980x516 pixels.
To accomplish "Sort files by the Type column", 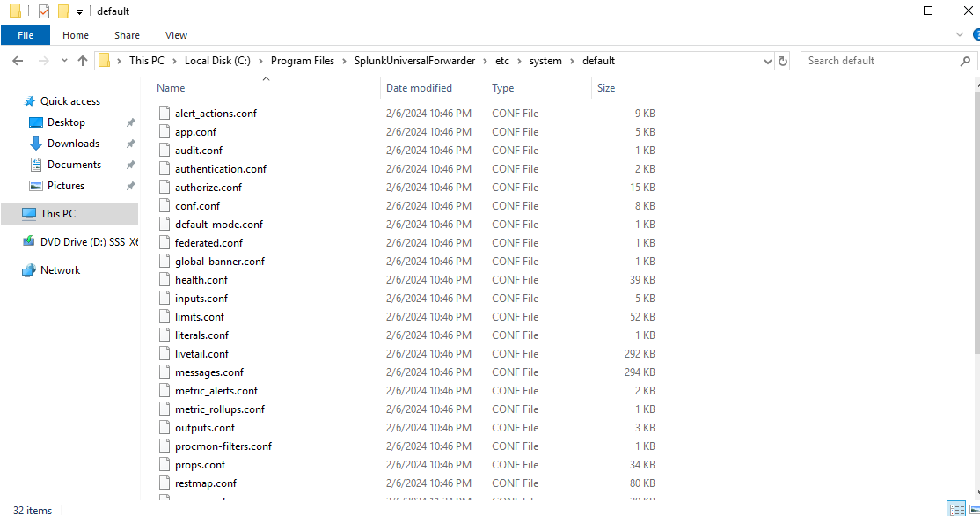I will point(503,88).
